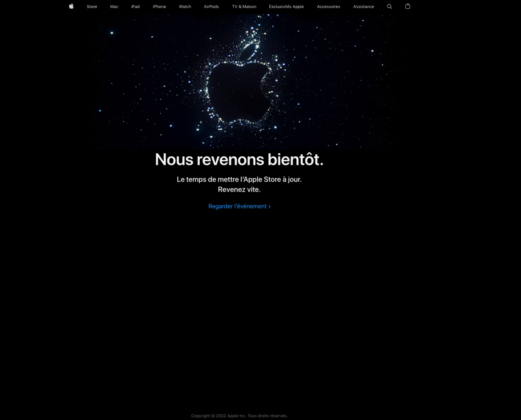
Task: Open the shopping bag icon
Action: click(408, 6)
